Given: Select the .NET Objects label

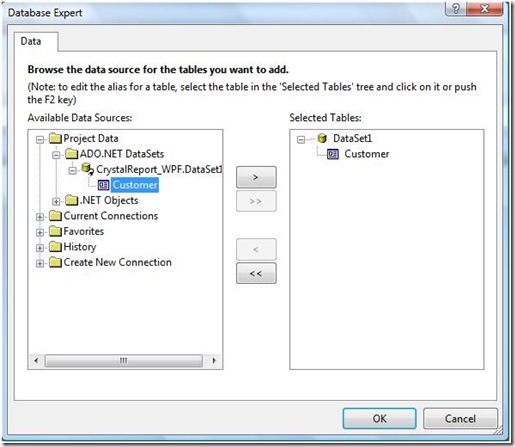Looking at the screenshot, I should click(x=109, y=200).
